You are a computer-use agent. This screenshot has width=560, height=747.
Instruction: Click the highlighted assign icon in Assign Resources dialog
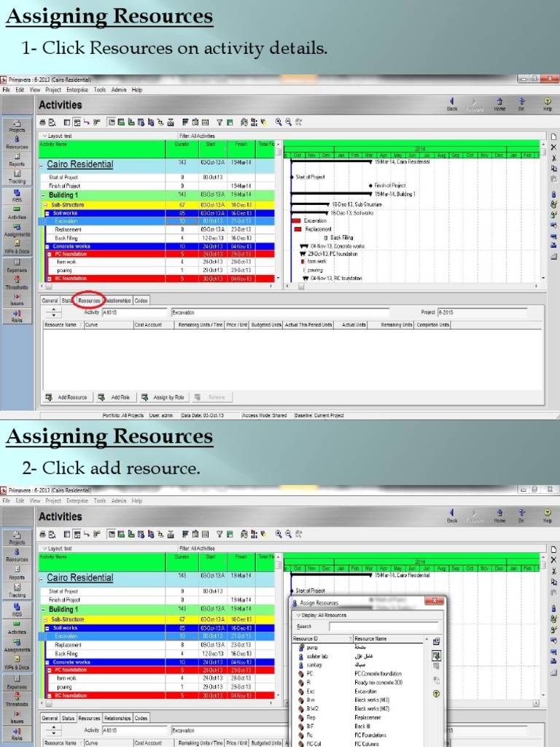pyautogui.click(x=437, y=655)
